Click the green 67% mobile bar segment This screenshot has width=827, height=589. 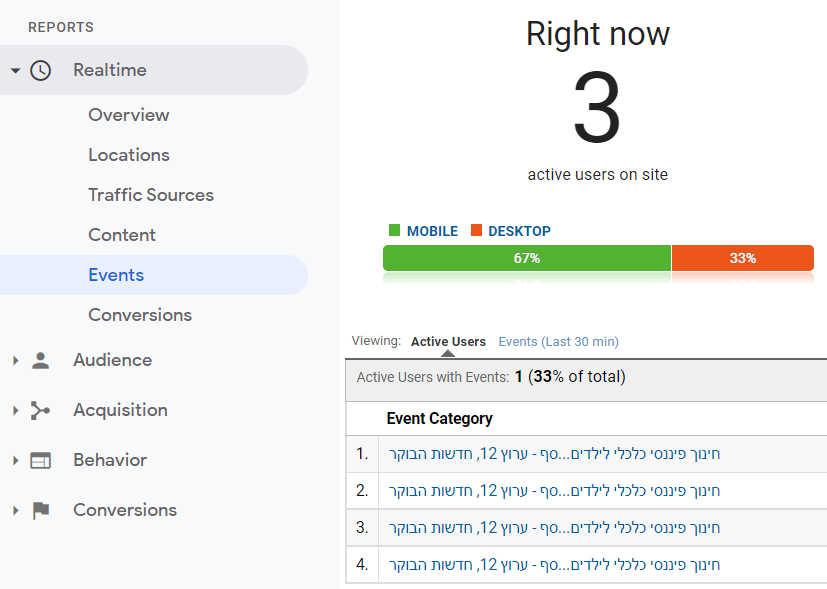527,258
